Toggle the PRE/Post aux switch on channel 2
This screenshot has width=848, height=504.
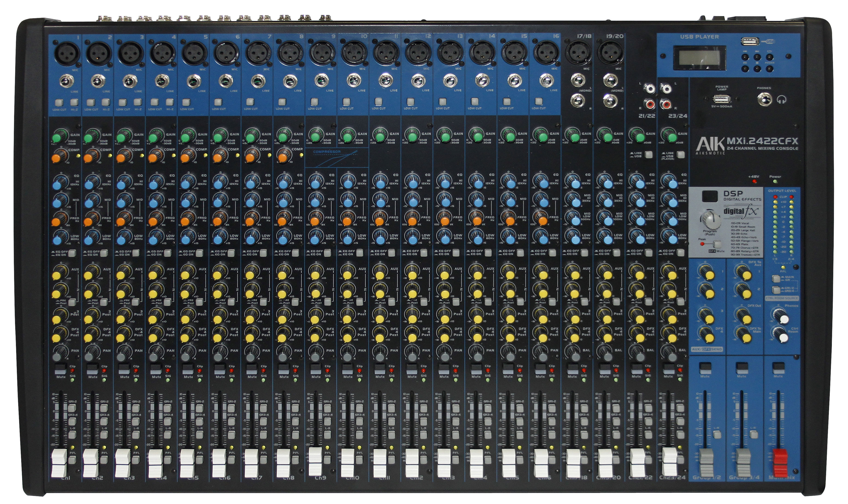[x=104, y=302]
